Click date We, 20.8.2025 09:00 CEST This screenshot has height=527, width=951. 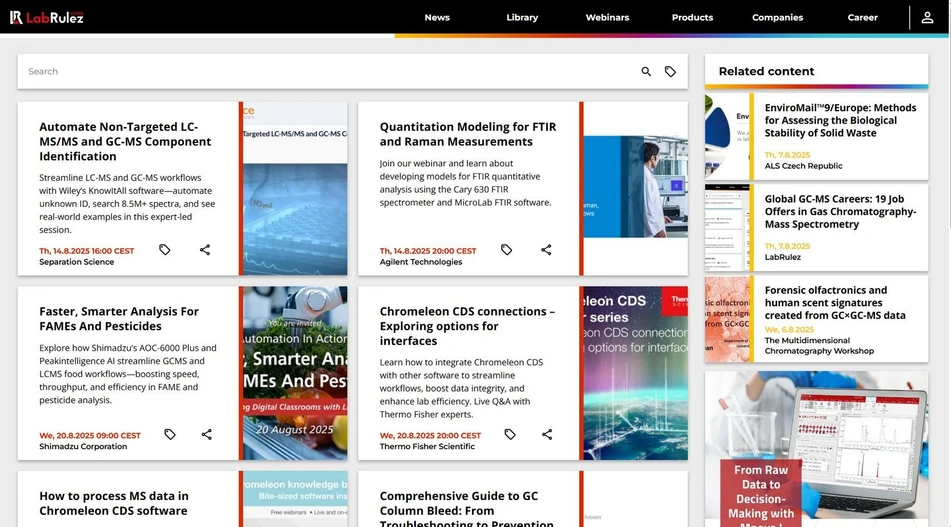pyautogui.click(x=90, y=435)
